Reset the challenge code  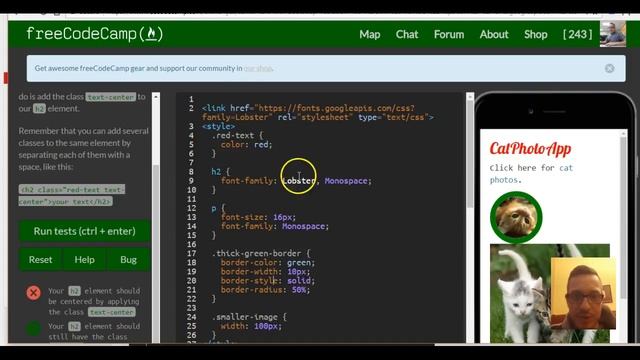pyautogui.click(x=40, y=260)
